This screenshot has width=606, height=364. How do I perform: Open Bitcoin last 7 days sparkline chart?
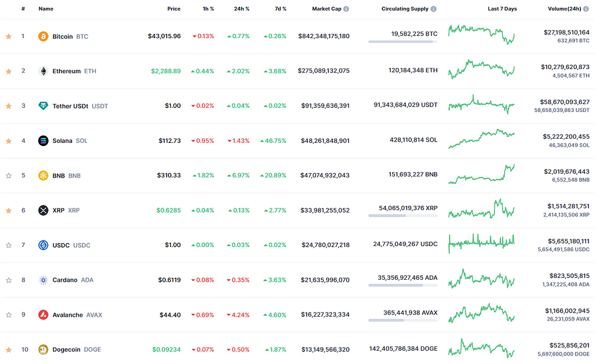tap(482, 35)
